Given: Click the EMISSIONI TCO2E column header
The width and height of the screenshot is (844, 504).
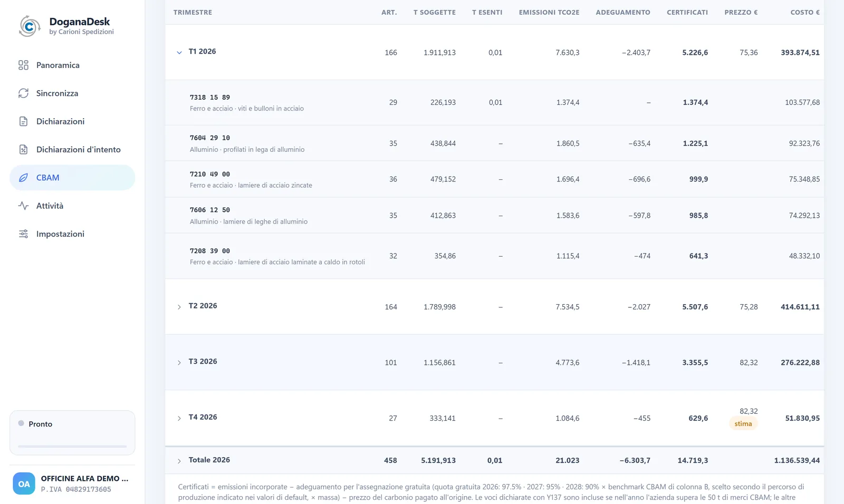Looking at the screenshot, I should [549, 12].
